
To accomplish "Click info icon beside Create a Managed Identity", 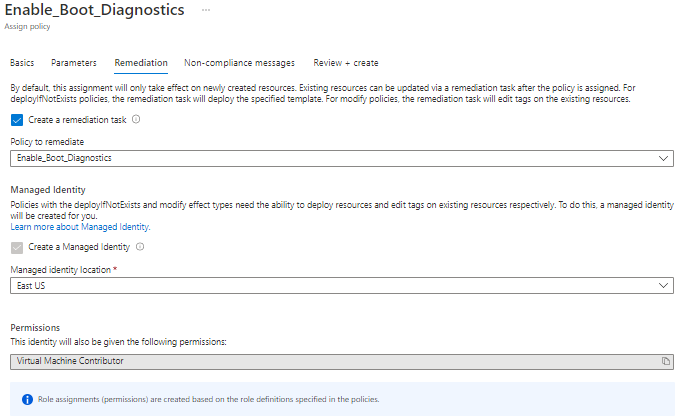I will pyautogui.click(x=140, y=247).
